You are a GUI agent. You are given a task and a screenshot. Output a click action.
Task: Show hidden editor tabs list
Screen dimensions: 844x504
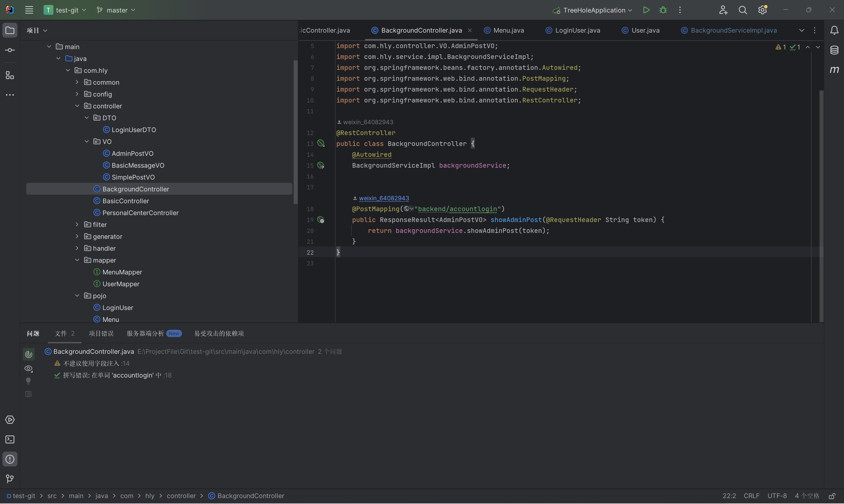(x=801, y=31)
